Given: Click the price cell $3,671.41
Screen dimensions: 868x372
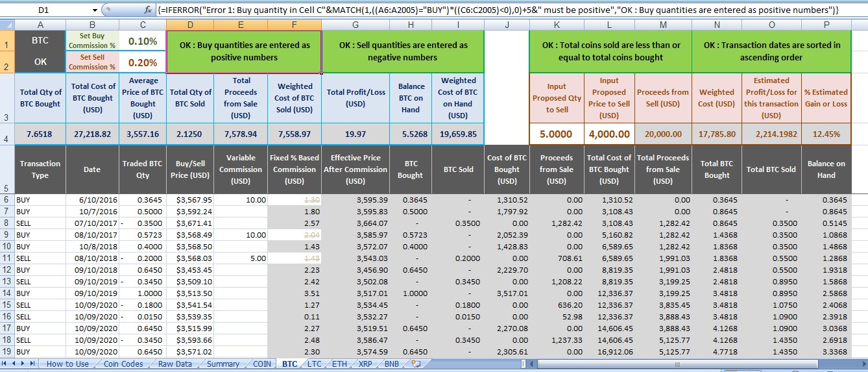Looking at the screenshot, I should 190,223.
